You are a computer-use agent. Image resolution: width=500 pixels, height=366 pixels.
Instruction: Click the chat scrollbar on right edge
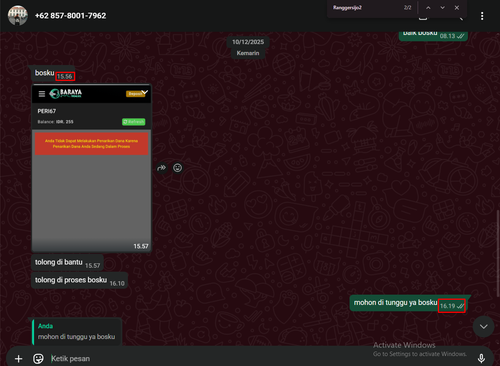[x=498, y=253]
